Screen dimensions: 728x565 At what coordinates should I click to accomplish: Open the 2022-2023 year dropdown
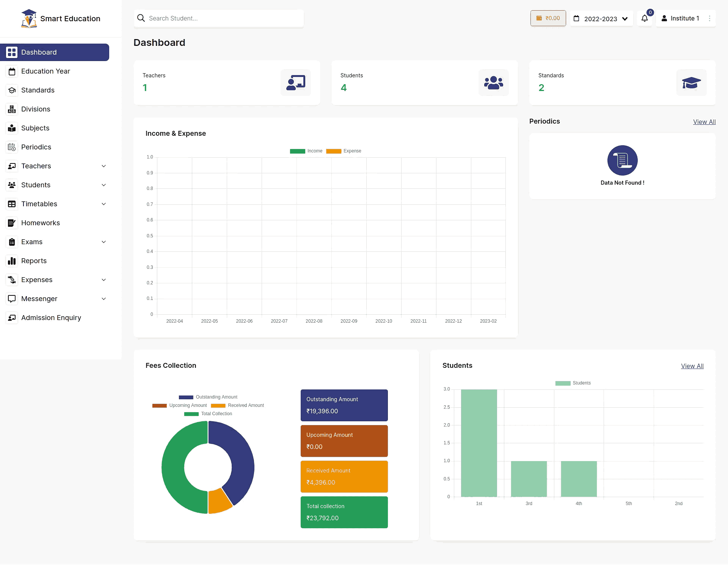[601, 19]
